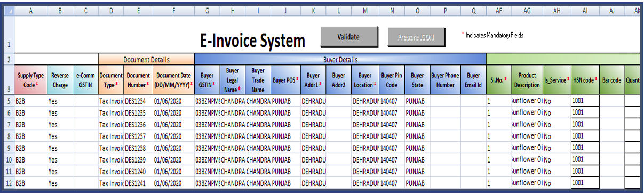The width and height of the screenshot is (644, 194).
Task: Click the Sl.No. header cell
Action: (498, 80)
